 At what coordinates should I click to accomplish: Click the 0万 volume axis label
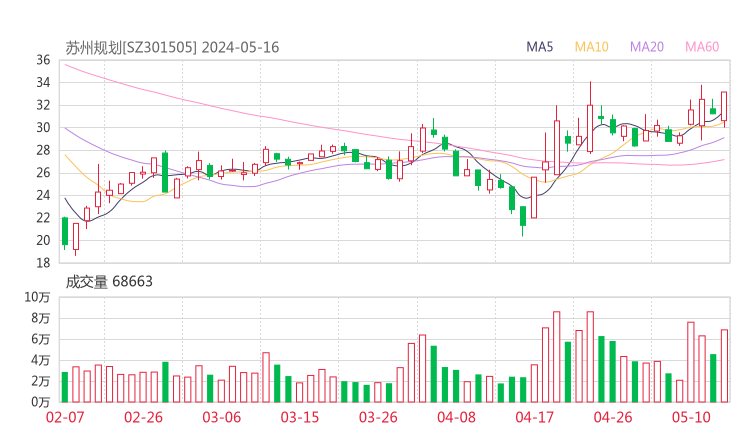pos(41,402)
